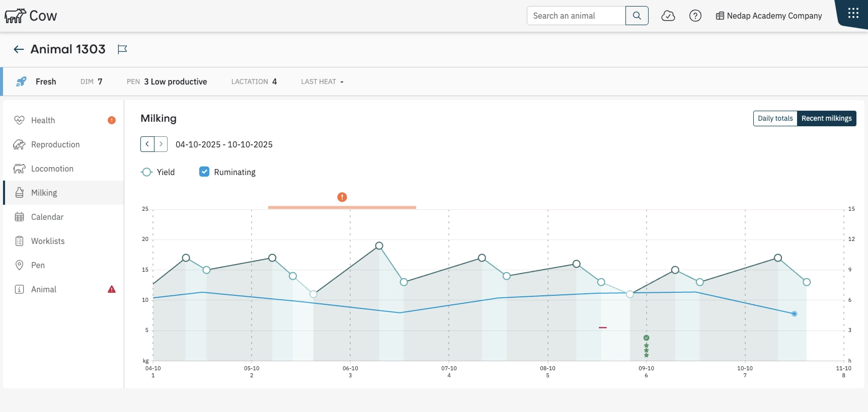
Task: Go to next date range
Action: (161, 144)
